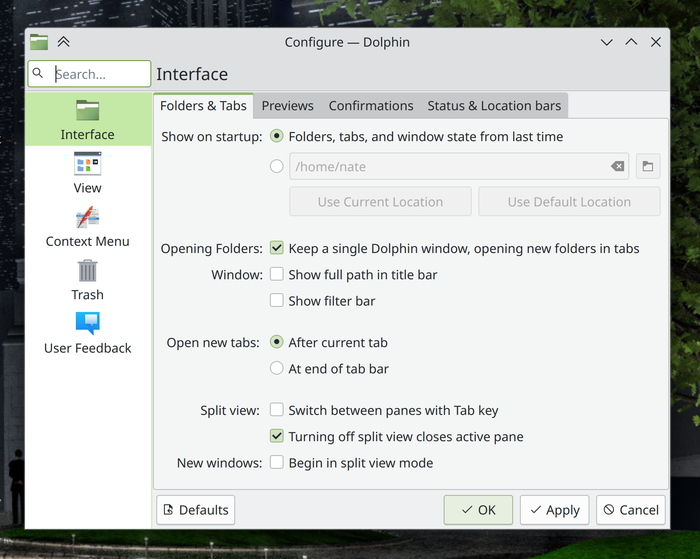Open the User Feedback section
The height and width of the screenshot is (559, 700).
tap(88, 334)
